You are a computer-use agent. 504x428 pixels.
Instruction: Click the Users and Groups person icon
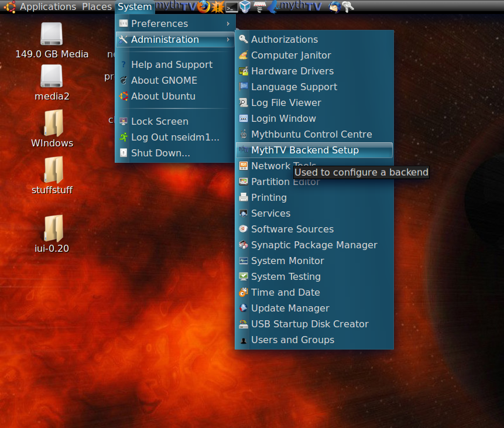[x=244, y=340]
